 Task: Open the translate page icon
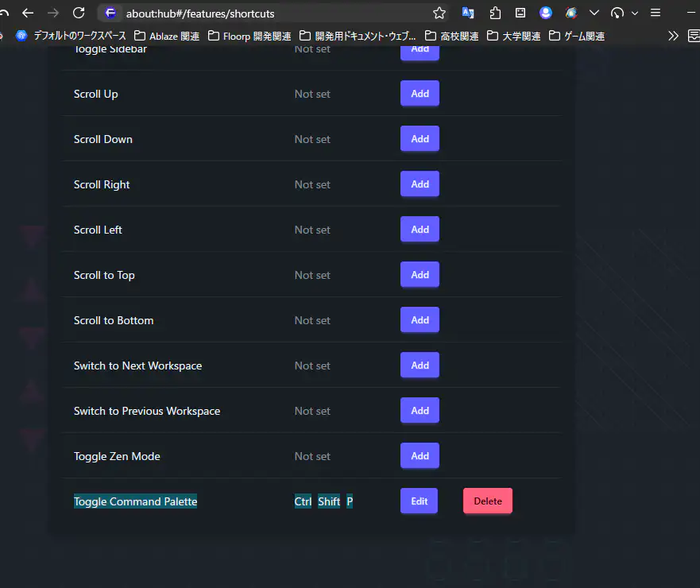(x=468, y=13)
